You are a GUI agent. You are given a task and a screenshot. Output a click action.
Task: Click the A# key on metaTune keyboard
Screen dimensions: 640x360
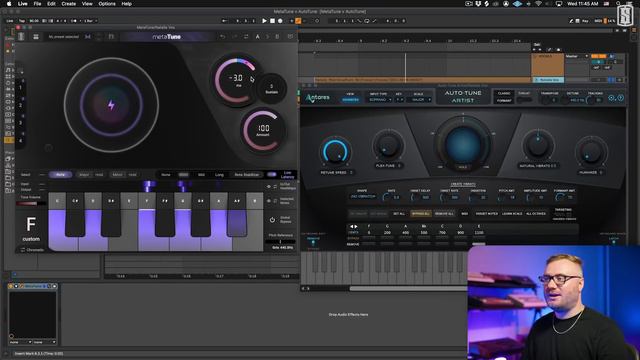tap(237, 214)
